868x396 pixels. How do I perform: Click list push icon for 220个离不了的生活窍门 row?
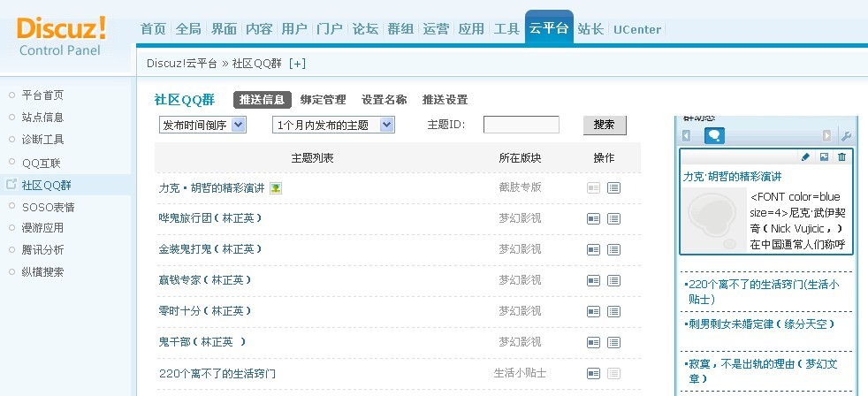coord(613,374)
